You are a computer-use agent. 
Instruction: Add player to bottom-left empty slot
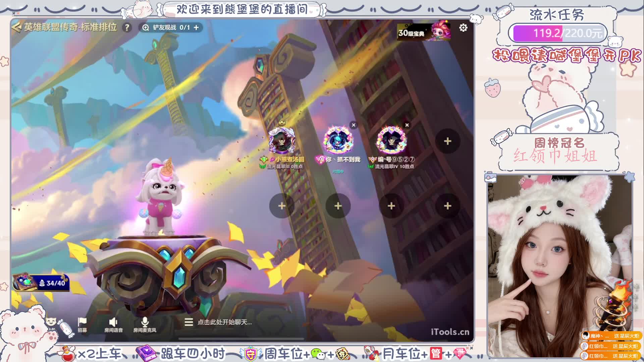pyautogui.click(x=282, y=206)
